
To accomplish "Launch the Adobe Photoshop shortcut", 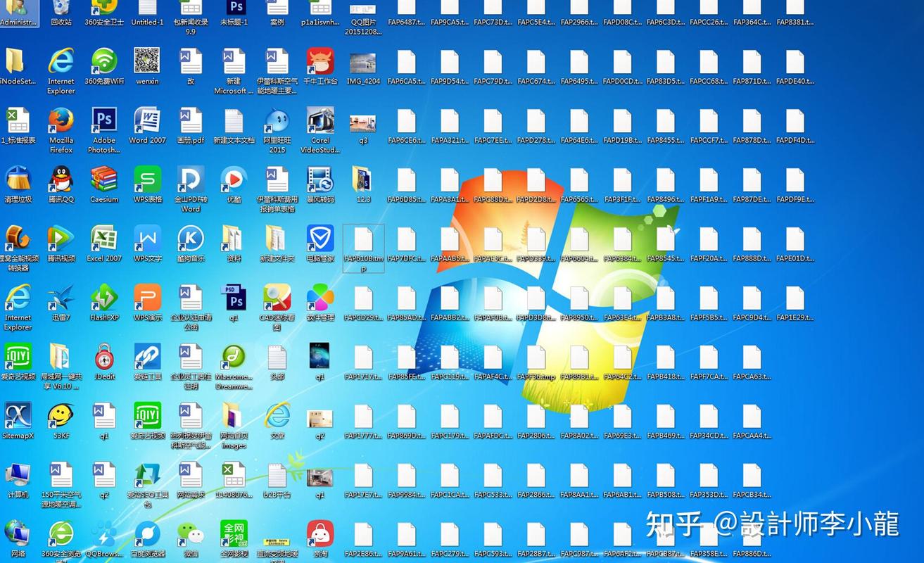I will pyautogui.click(x=104, y=121).
